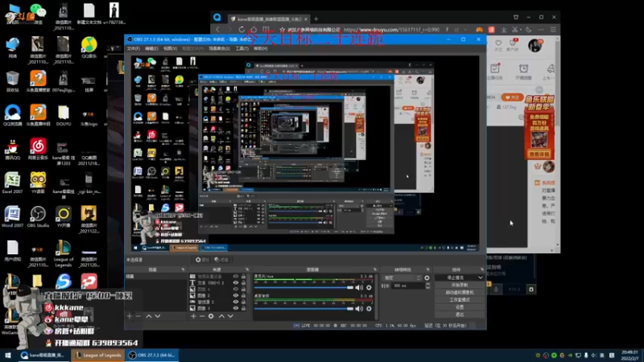The height and width of the screenshot is (362, 644).
Task: Open OBS 编辑(E) menu
Action: 151,48
